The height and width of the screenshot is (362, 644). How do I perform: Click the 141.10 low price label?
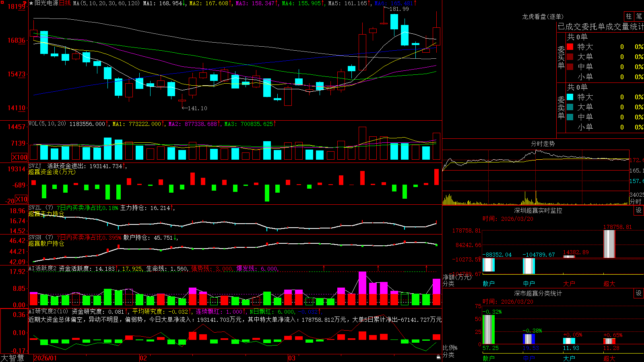coord(197,108)
